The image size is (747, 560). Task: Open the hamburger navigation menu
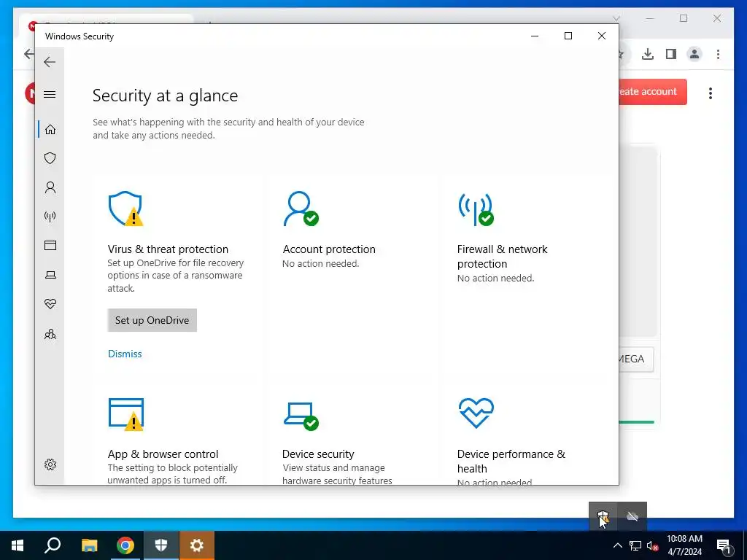50,94
